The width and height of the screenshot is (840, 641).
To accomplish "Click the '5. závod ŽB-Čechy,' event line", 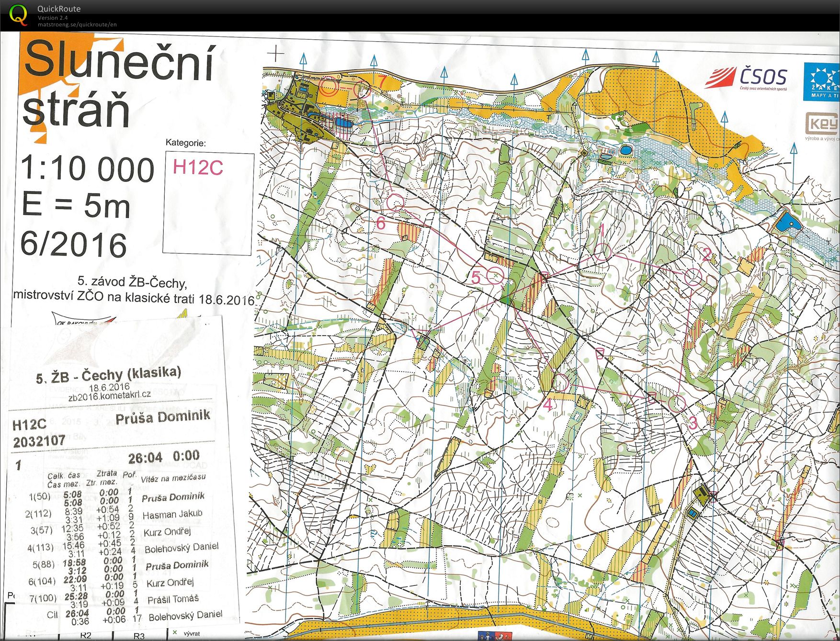I will pyautogui.click(x=132, y=281).
